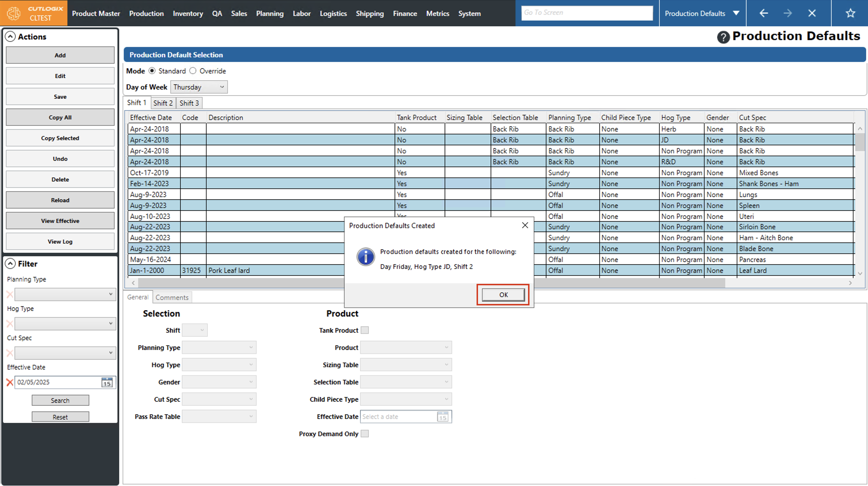Click the Go To Screen field
Image resolution: width=868 pixels, height=486 pixels.
pos(587,13)
